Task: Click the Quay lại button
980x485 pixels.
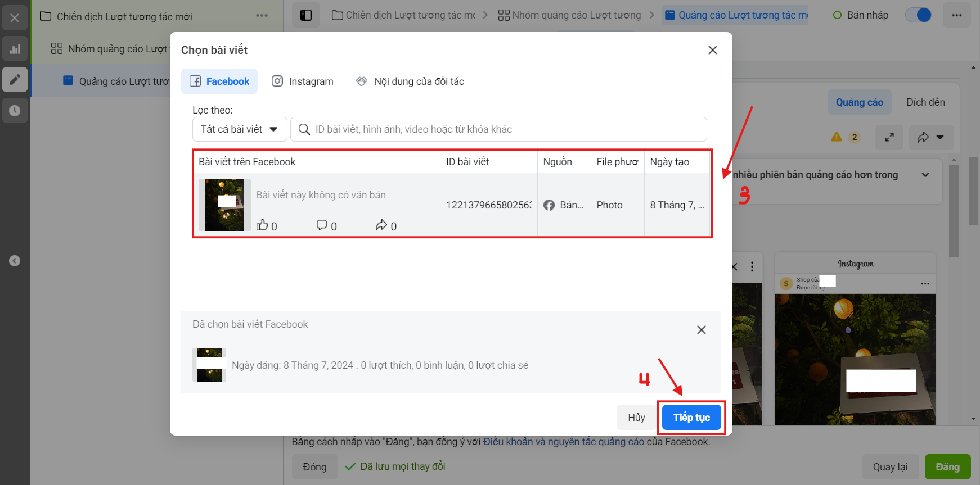Action: point(890,467)
